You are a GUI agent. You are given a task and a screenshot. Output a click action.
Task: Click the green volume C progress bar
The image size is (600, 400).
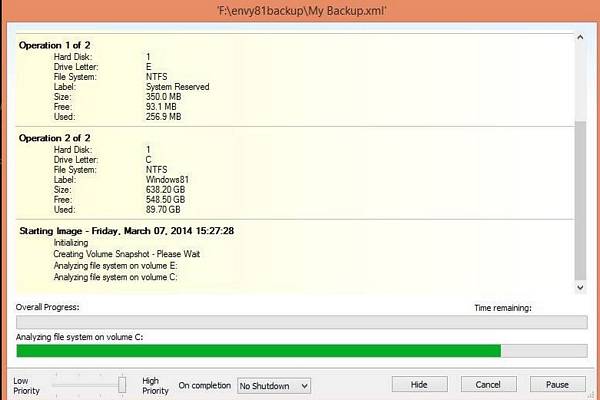[x=258, y=351]
